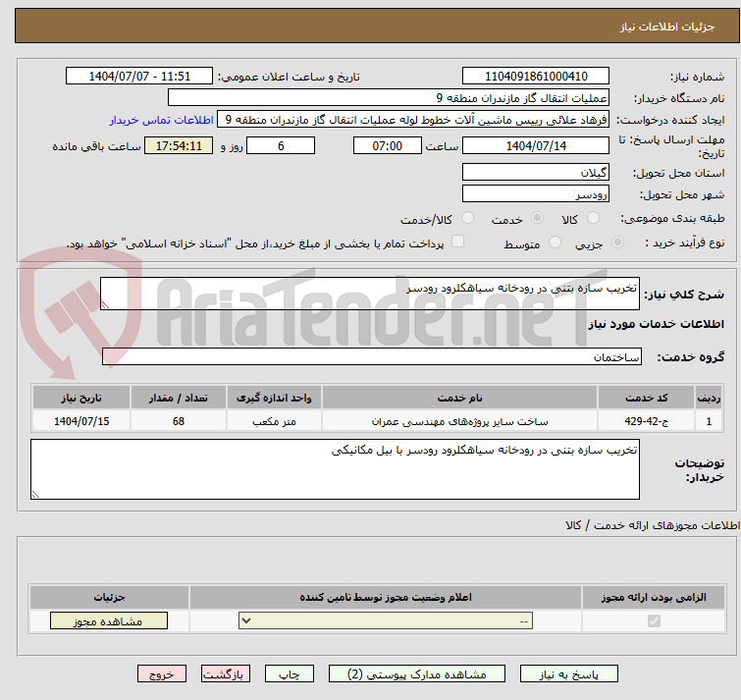Image resolution: width=741 pixels, height=700 pixels.
Task: Click the شماره نیاز field 1104091861000410
Action: pyautogui.click(x=536, y=77)
